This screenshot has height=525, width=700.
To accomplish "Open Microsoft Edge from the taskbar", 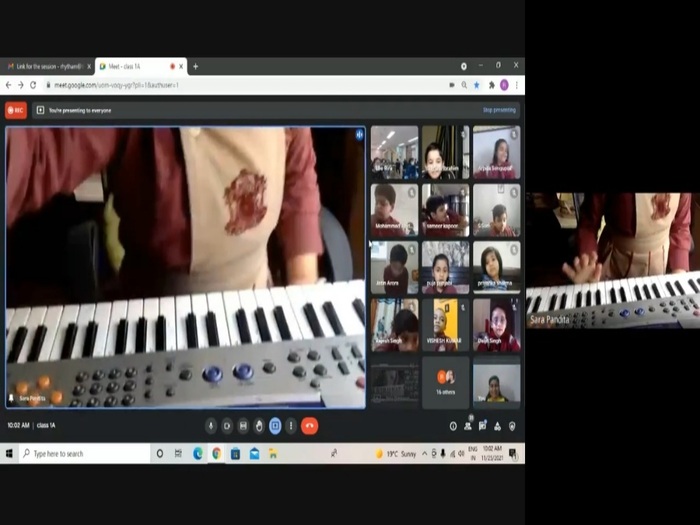I will tap(197, 454).
